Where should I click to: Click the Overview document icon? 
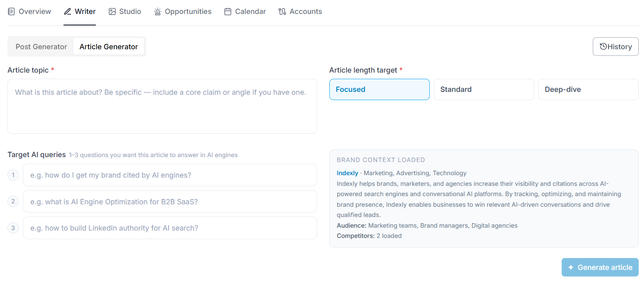[11, 11]
